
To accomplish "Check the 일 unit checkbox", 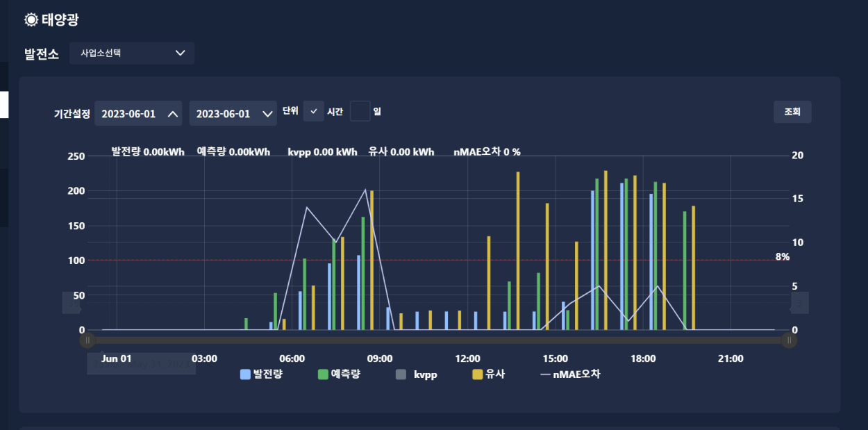I will (x=360, y=111).
